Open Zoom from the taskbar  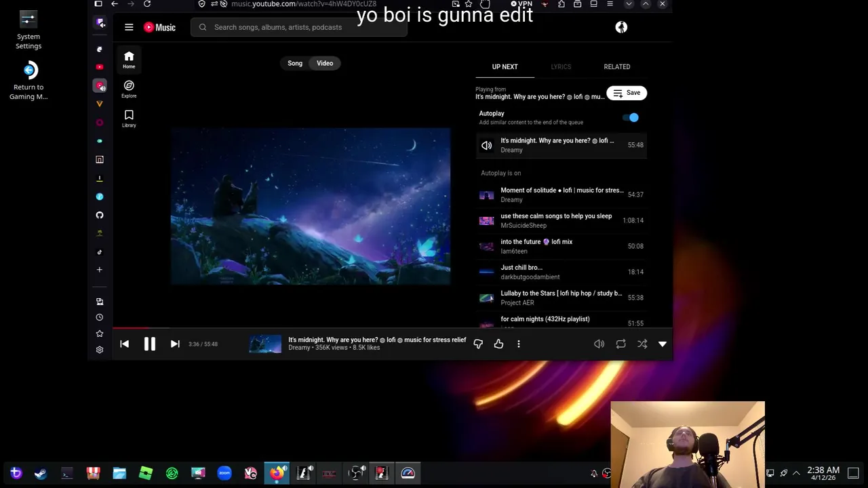[x=224, y=473]
